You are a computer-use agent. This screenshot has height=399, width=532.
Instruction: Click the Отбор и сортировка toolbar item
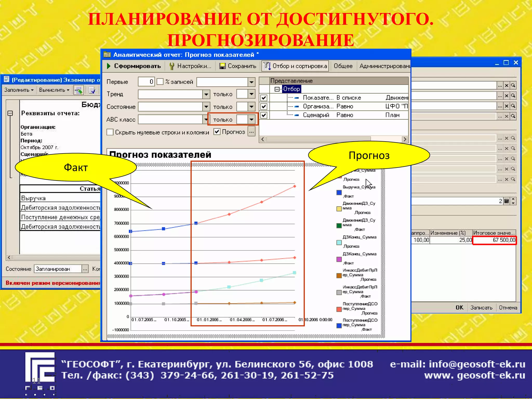point(295,66)
